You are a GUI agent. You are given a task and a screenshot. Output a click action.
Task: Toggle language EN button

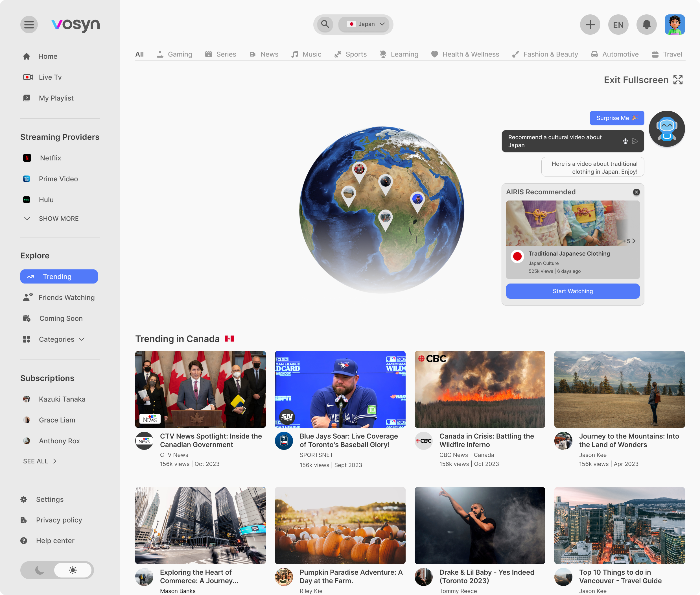point(618,25)
